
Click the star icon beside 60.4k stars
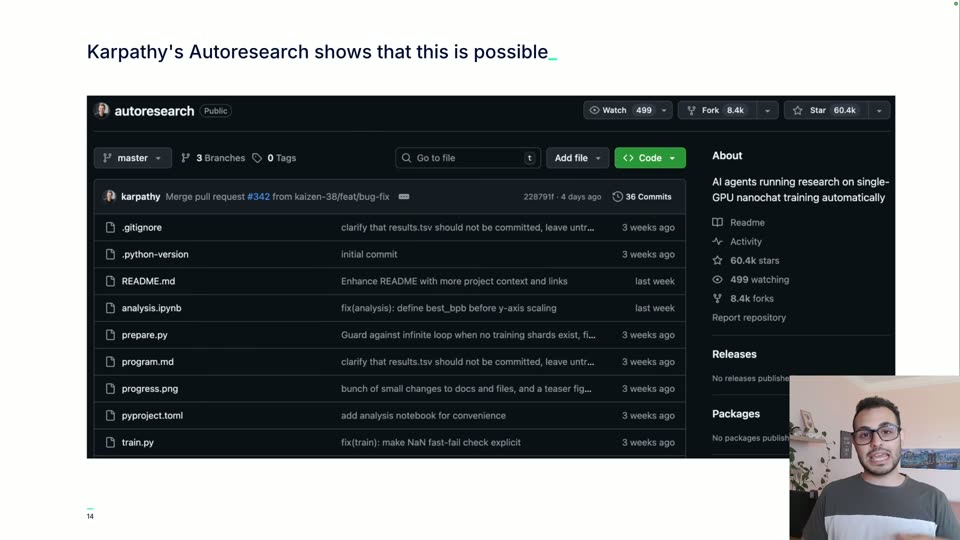click(718, 260)
